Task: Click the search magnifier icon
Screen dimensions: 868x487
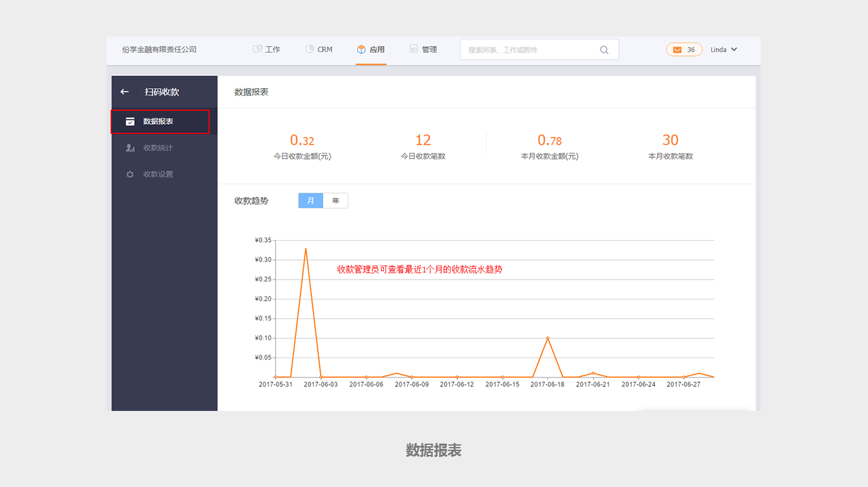Action: tap(604, 50)
